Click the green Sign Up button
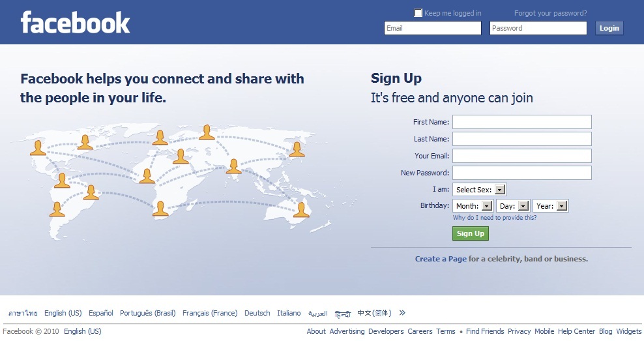This screenshot has height=341, width=644. 471,233
